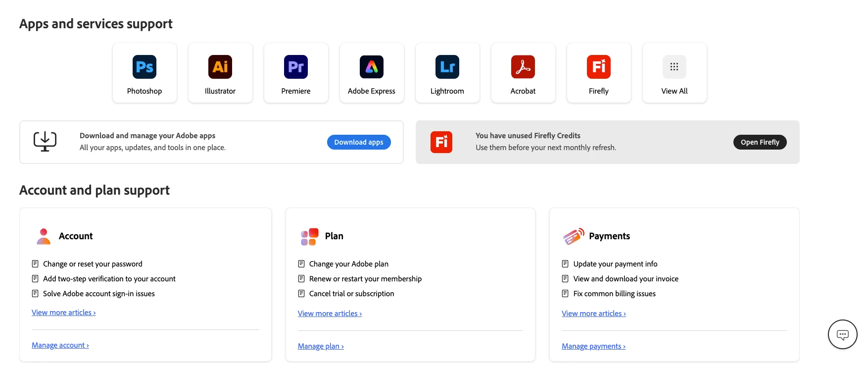Open Change your Adobe plan article
Screen dimensions: 868x372
click(x=349, y=264)
